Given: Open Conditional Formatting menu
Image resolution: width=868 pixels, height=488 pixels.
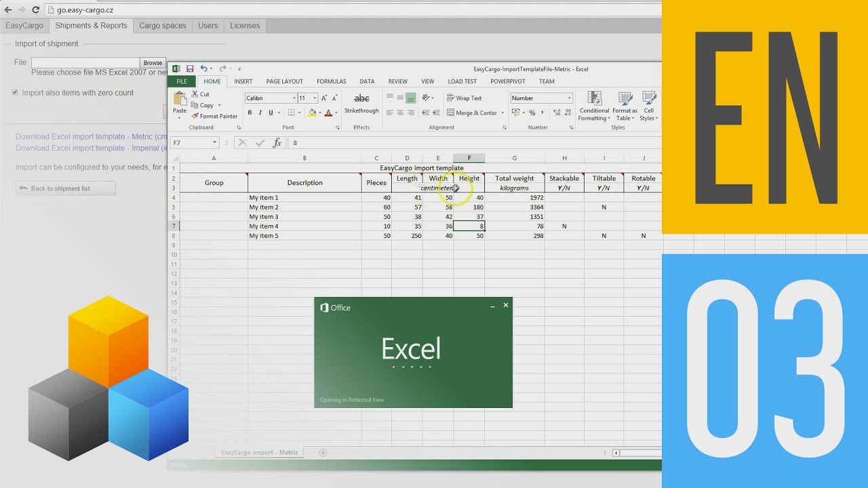Looking at the screenshot, I should coord(594,106).
